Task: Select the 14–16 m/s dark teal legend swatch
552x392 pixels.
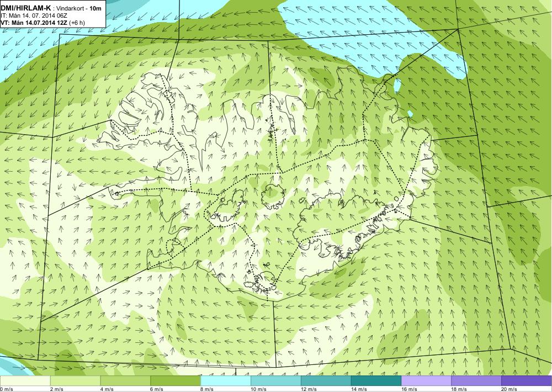Action: 376,381
